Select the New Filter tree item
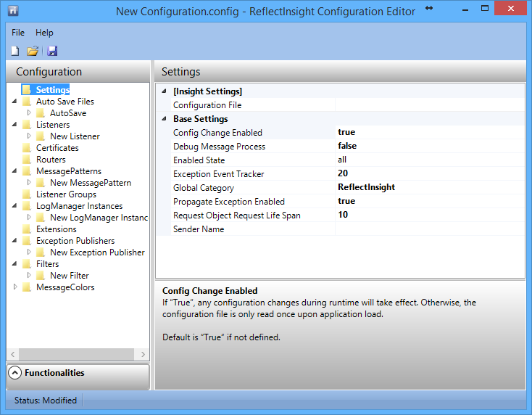Viewport: 532px width, 415px height. click(70, 276)
